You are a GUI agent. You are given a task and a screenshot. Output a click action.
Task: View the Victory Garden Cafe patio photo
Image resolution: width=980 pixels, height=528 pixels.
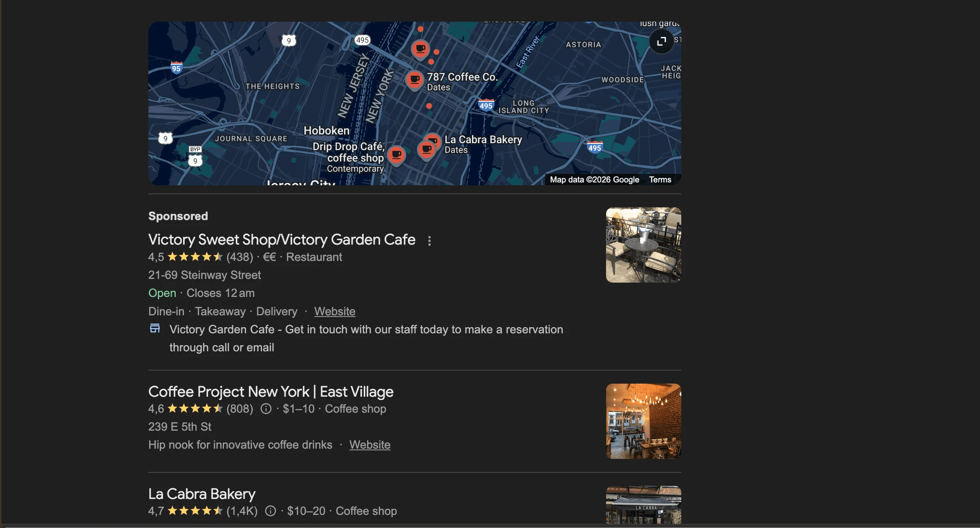pyautogui.click(x=643, y=245)
